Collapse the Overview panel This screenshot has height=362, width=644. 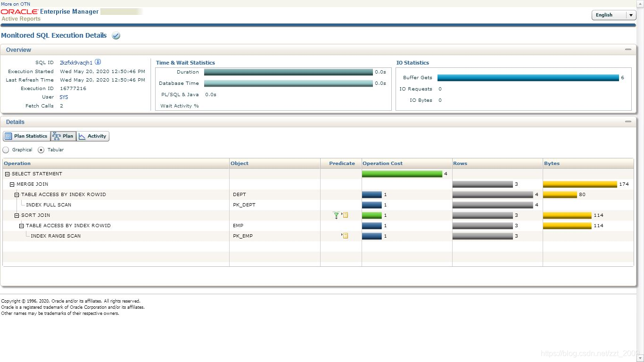point(628,49)
